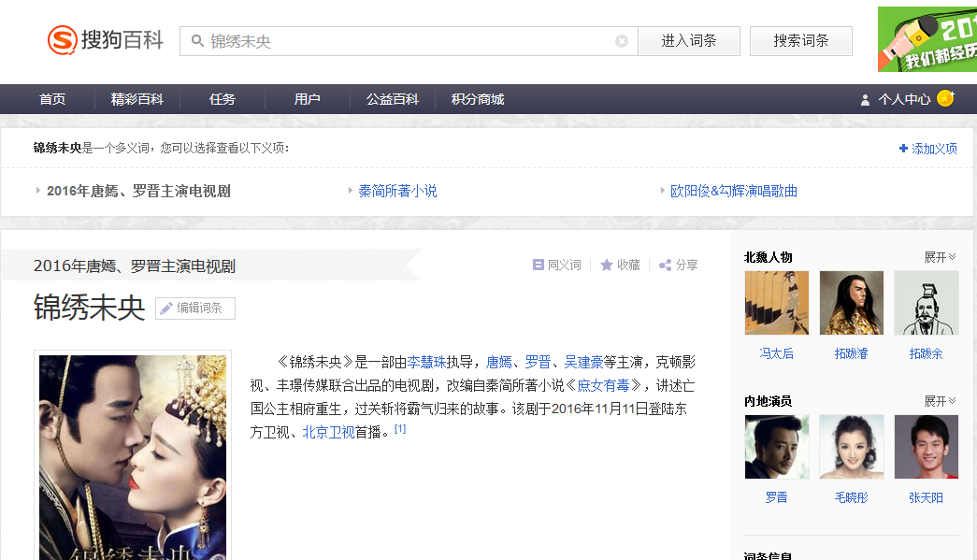Viewport: 977px width, 560px height.
Task: Click the 拓跋余 name link
Action: [926, 353]
